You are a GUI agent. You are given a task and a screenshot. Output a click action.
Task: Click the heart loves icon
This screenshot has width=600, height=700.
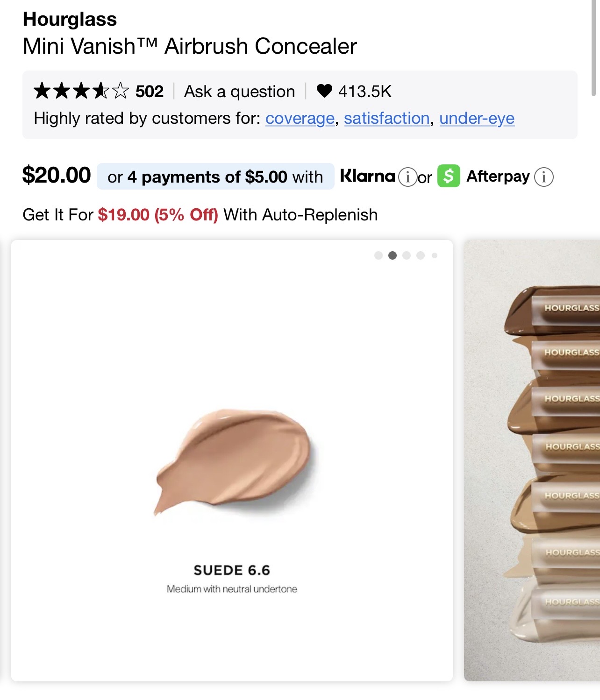pyautogui.click(x=324, y=91)
